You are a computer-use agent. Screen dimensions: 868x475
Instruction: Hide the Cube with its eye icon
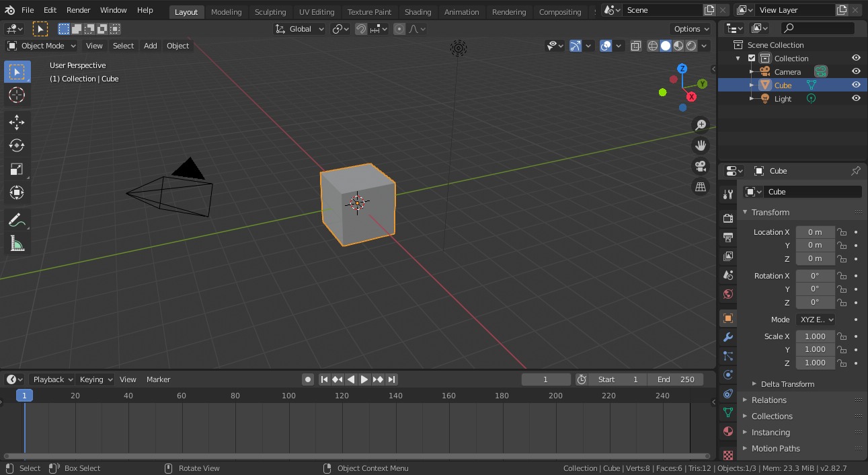click(856, 85)
